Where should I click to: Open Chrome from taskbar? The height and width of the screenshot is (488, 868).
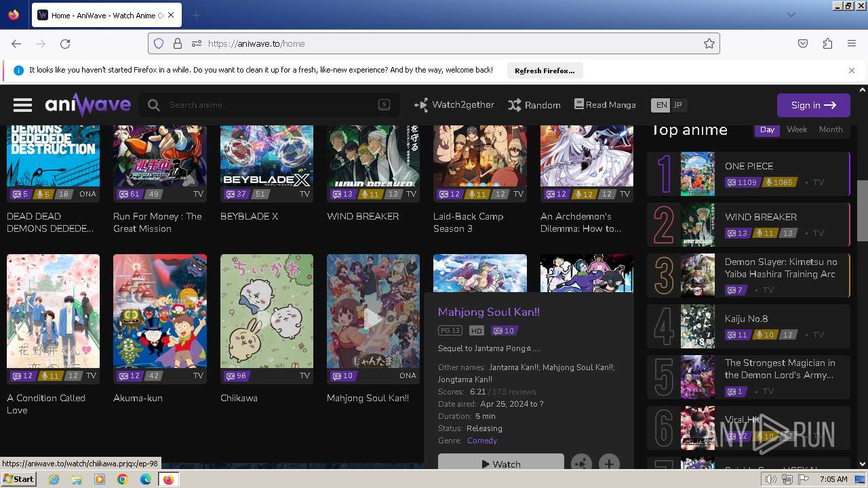point(122,479)
